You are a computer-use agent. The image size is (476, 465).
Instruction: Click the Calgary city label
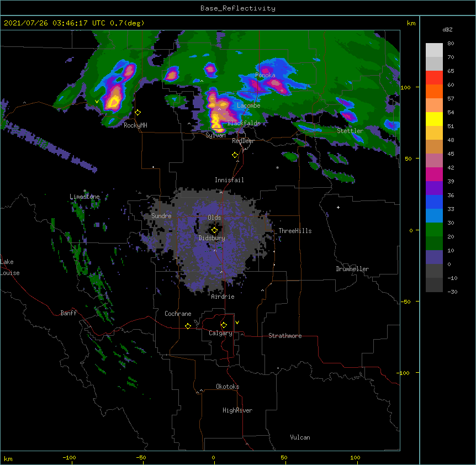click(x=221, y=333)
